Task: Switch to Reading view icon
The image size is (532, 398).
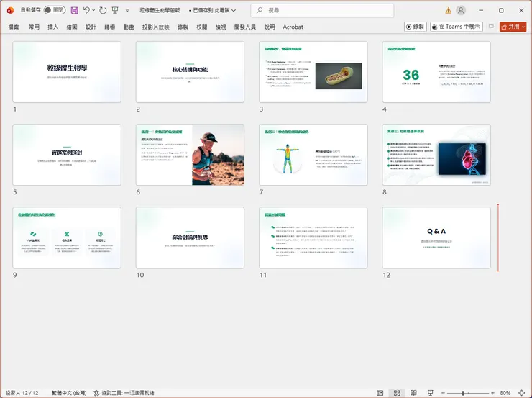Action: point(413,393)
